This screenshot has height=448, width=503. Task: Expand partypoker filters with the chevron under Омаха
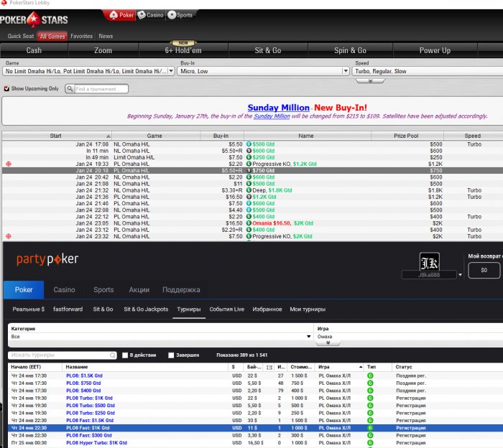pos(328,343)
